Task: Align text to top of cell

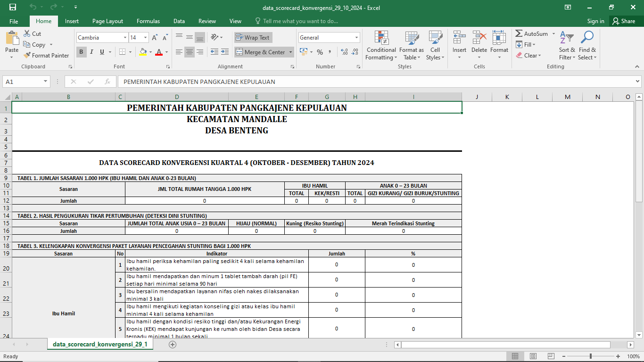Action: coord(179,37)
